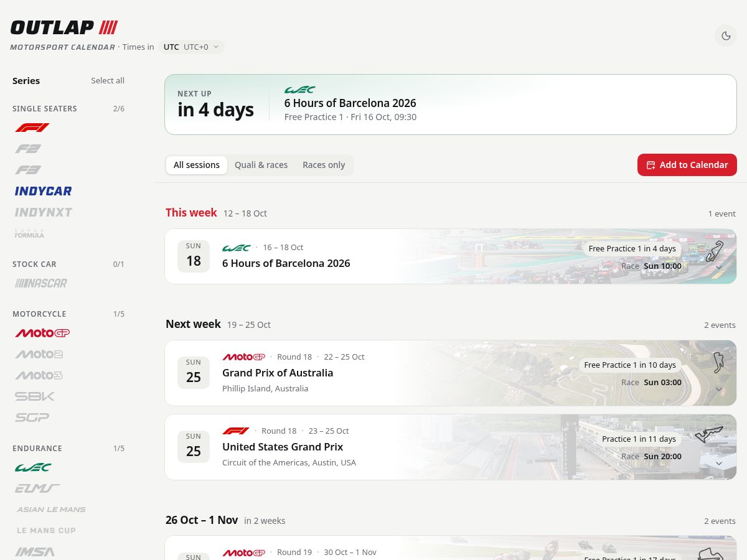This screenshot has width=747, height=560.
Task: Click Select all series
Action: pos(108,80)
